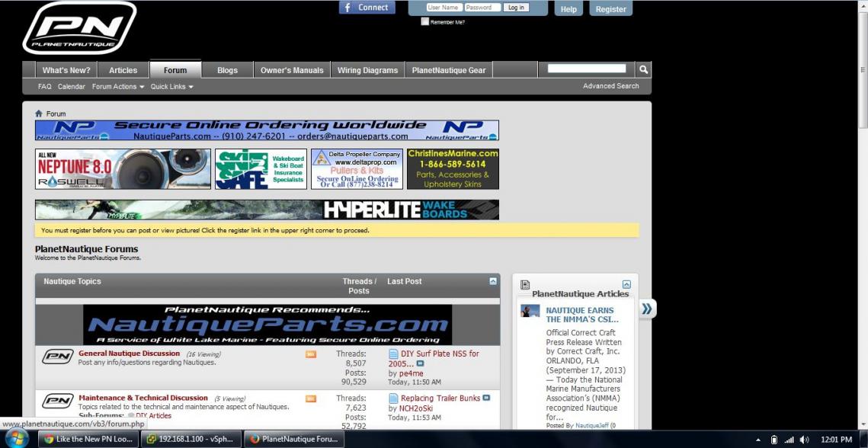This screenshot has height=448, width=868.
Task: Click RSS icon for Maintenance & Technical Discussion
Action: tap(310, 398)
